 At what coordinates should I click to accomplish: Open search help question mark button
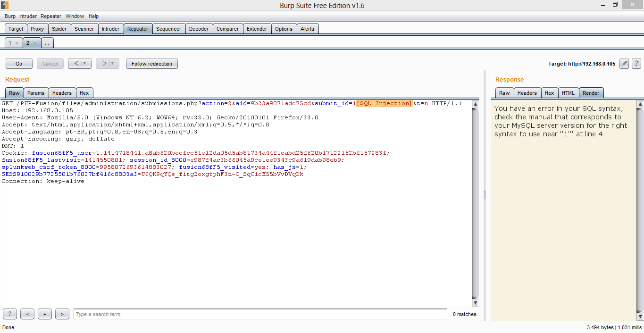click(x=10, y=314)
